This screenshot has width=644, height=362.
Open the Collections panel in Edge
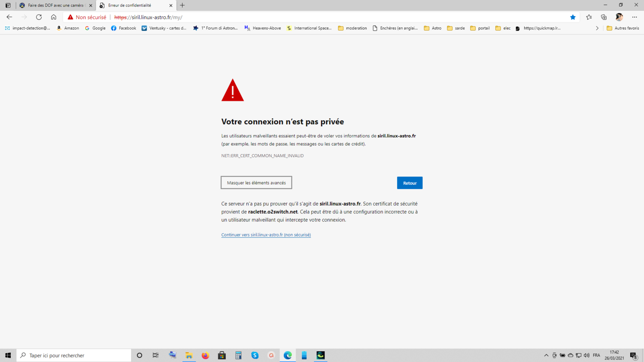click(604, 17)
